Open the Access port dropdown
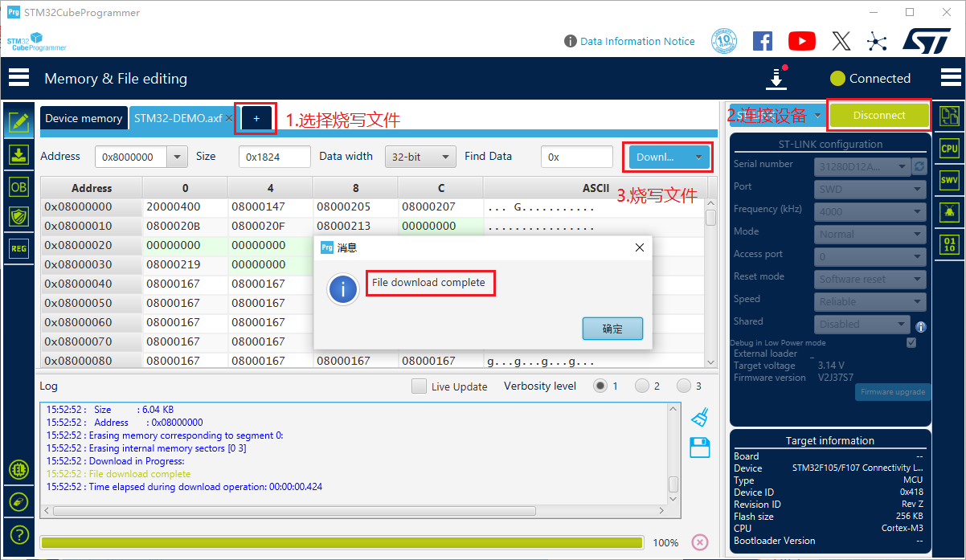This screenshot has height=560, width=966. 870,257
